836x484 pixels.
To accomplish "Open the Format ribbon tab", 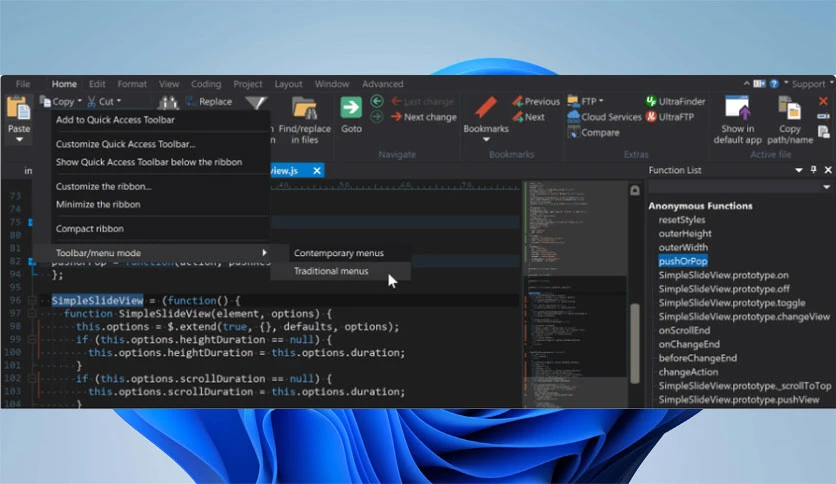I will point(132,84).
